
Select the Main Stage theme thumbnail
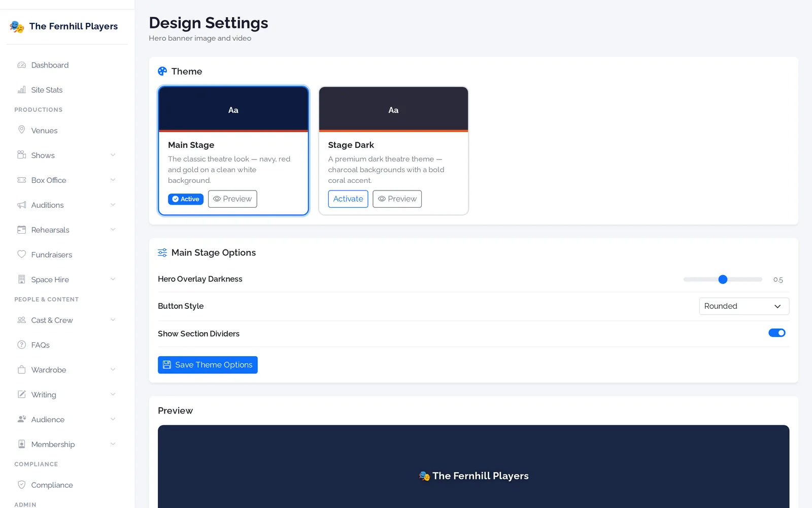coord(233,109)
